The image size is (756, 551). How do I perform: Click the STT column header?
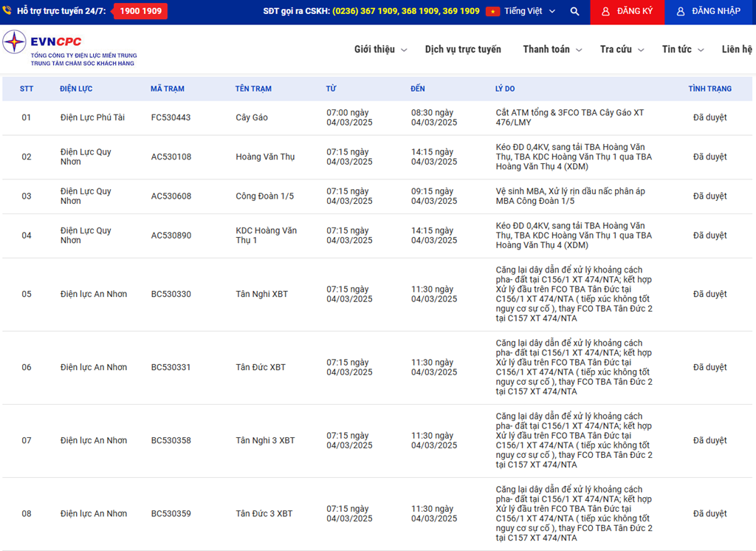pos(27,89)
